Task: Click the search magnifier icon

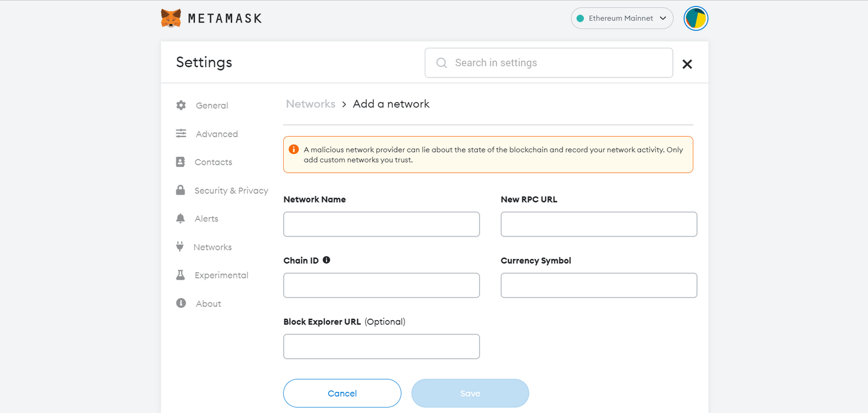Action: pyautogui.click(x=442, y=63)
